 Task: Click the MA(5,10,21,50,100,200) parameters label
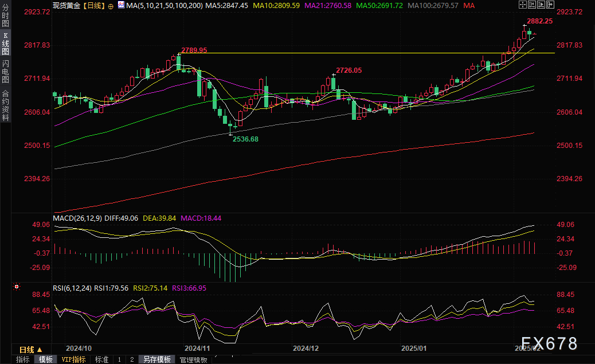pyautogui.click(x=165, y=5)
